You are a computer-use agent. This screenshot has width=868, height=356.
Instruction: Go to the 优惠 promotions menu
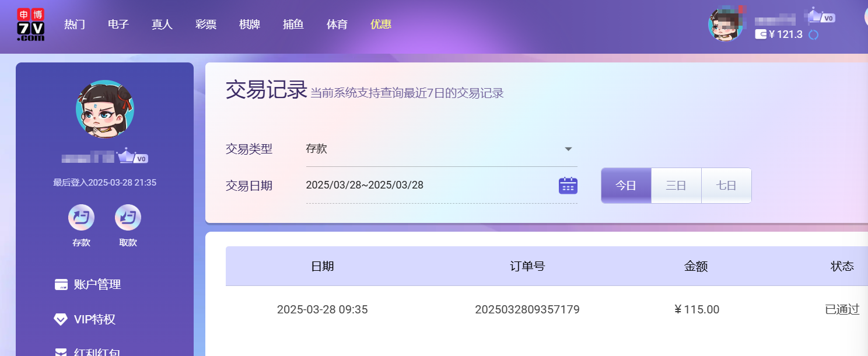point(381,25)
